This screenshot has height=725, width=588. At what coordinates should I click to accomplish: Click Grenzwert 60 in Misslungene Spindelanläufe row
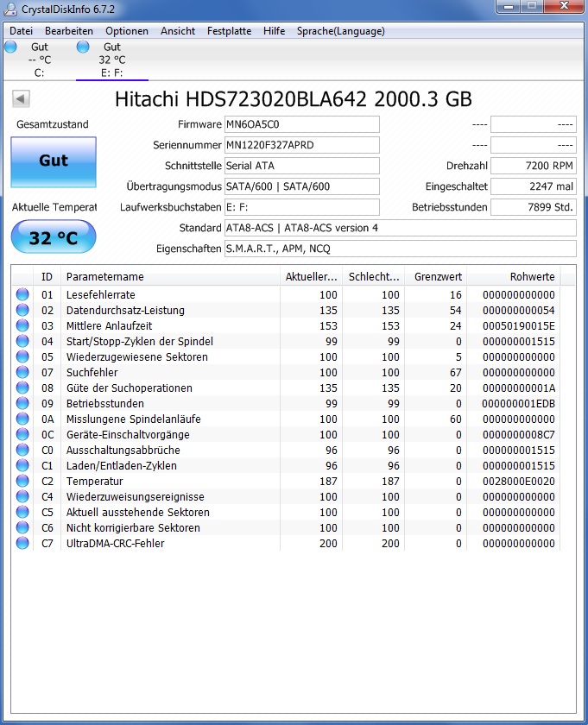[x=456, y=419]
